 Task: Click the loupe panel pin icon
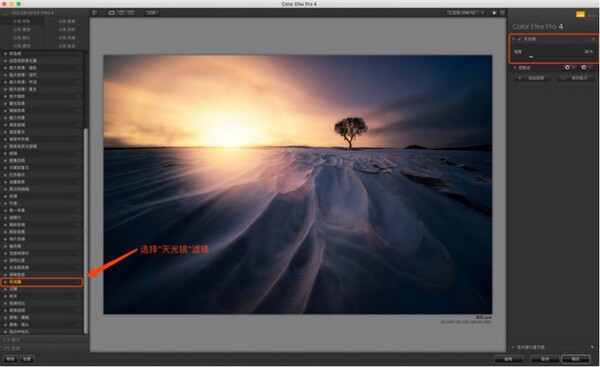pyautogui.click(x=592, y=347)
